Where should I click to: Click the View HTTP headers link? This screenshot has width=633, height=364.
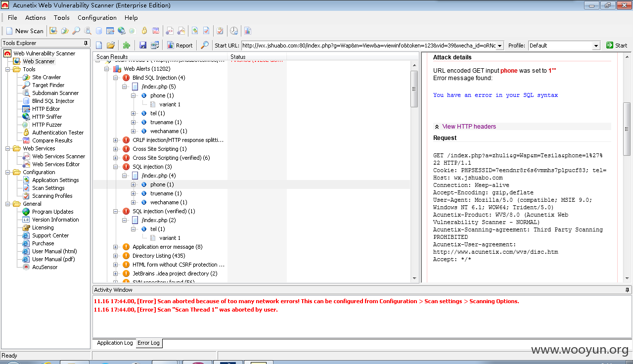(469, 126)
